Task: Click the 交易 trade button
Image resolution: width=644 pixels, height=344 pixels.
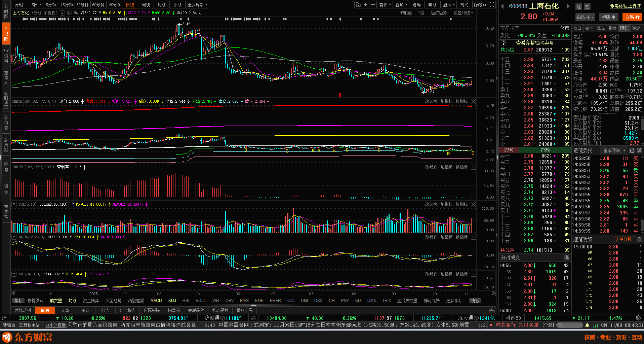Action: click(x=632, y=17)
